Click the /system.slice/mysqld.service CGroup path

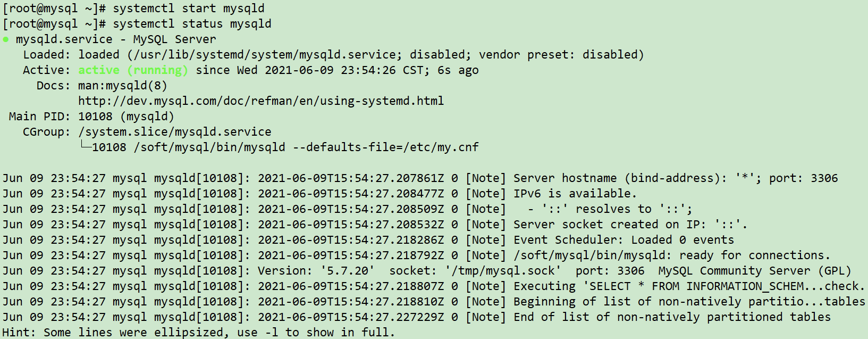pyautogui.click(x=175, y=132)
